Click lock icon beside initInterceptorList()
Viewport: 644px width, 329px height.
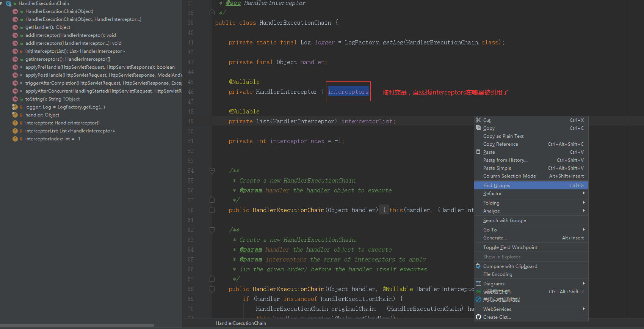point(21,51)
